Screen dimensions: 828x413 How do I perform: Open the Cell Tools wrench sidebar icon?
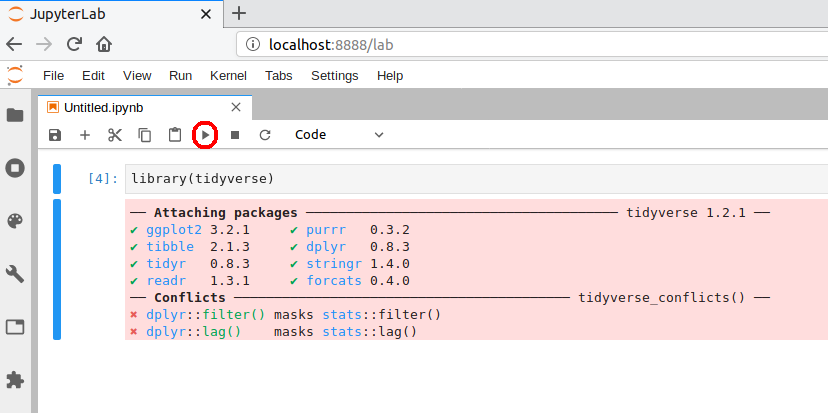[15, 274]
